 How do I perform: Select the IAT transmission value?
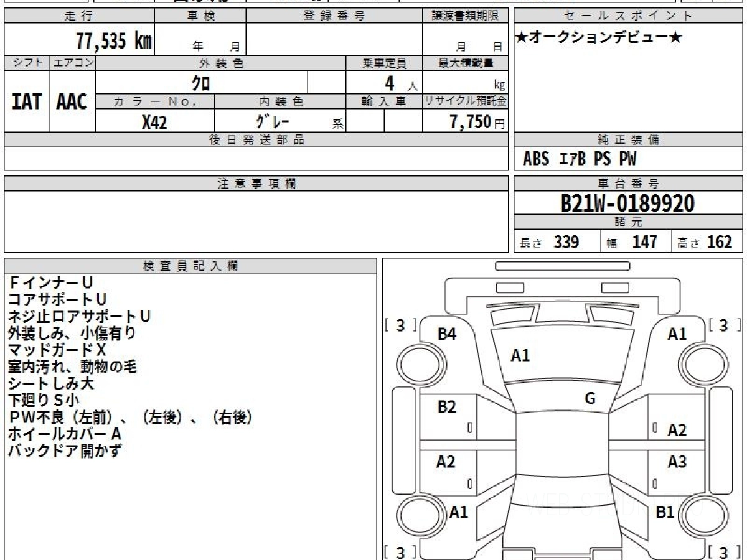click(x=27, y=102)
